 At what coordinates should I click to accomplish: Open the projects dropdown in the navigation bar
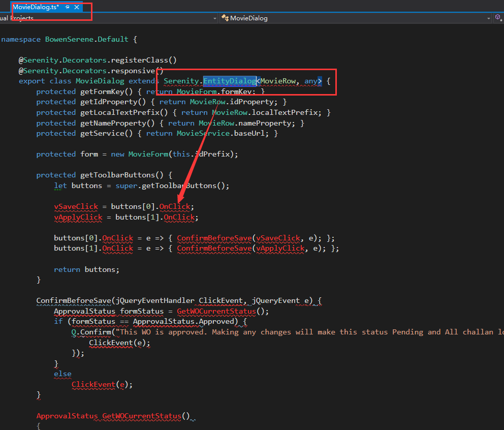point(214,18)
